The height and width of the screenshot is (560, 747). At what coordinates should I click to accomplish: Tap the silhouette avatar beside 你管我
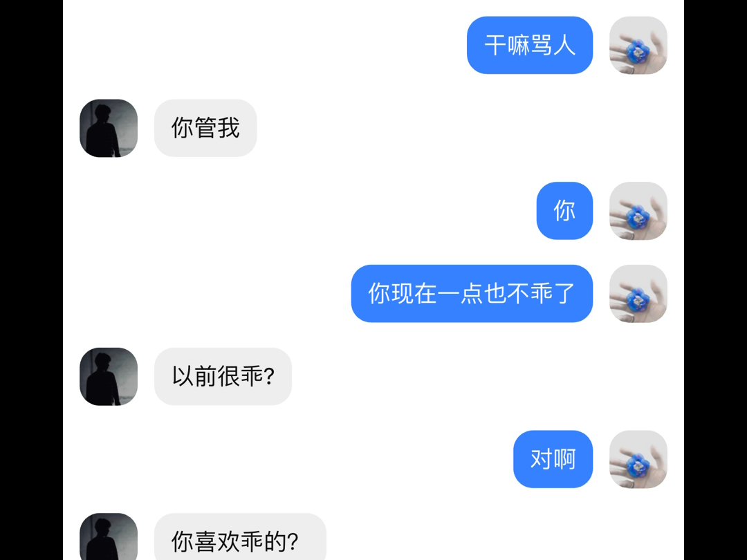(x=109, y=128)
